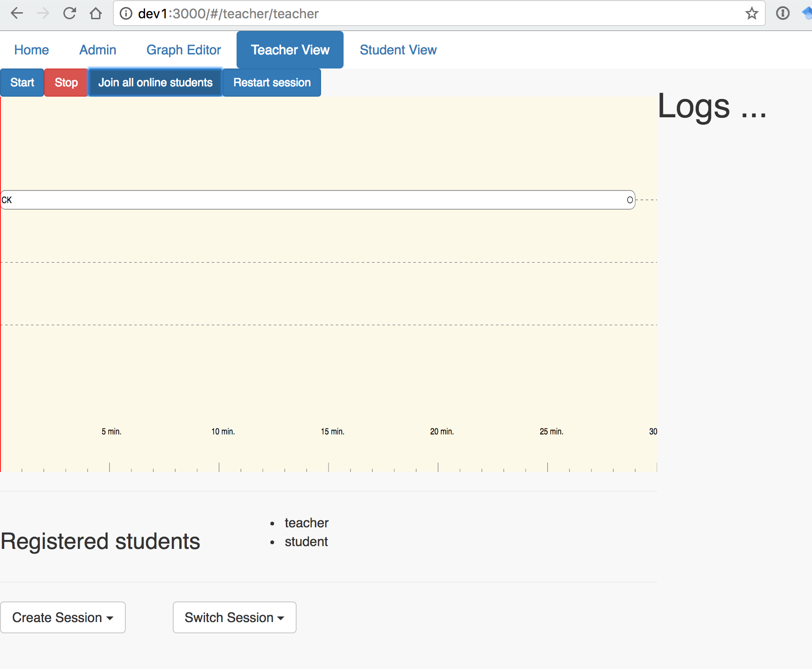This screenshot has height=669, width=812.
Task: Click inside the browser address bar
Action: coord(422,14)
